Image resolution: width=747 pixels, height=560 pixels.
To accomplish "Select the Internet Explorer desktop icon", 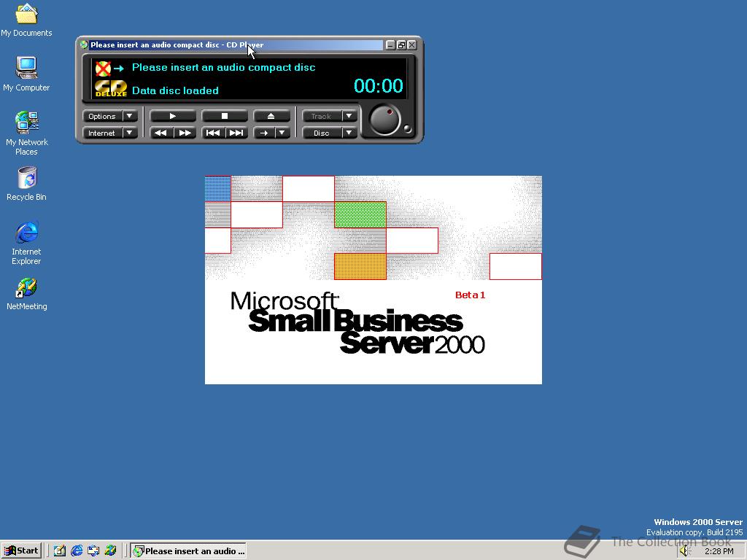I will tap(26, 243).
